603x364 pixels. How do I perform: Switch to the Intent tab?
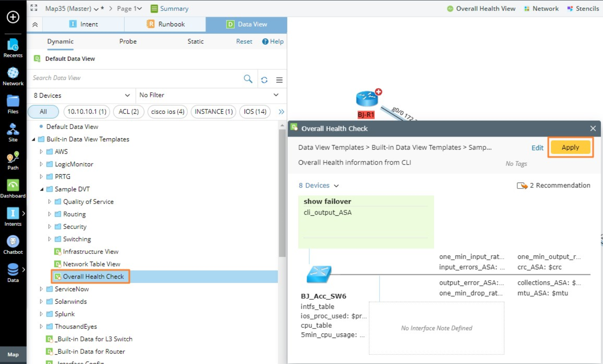[x=83, y=24]
